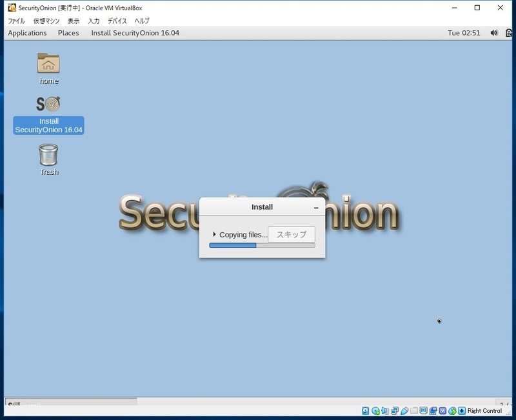Screen dimensions: 516x420
Task: Open the Applications menu in guest panel
Action: tap(27, 33)
